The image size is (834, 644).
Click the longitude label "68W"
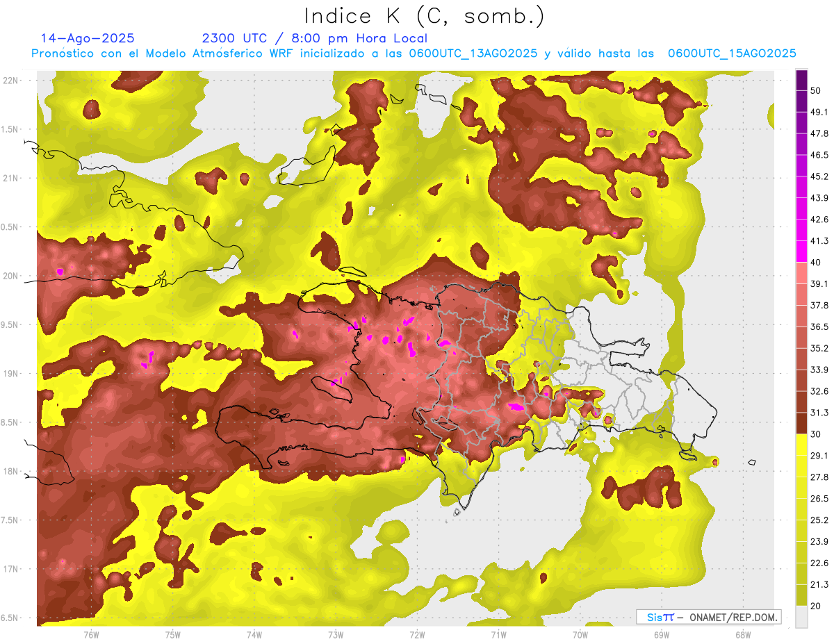pos(743,634)
